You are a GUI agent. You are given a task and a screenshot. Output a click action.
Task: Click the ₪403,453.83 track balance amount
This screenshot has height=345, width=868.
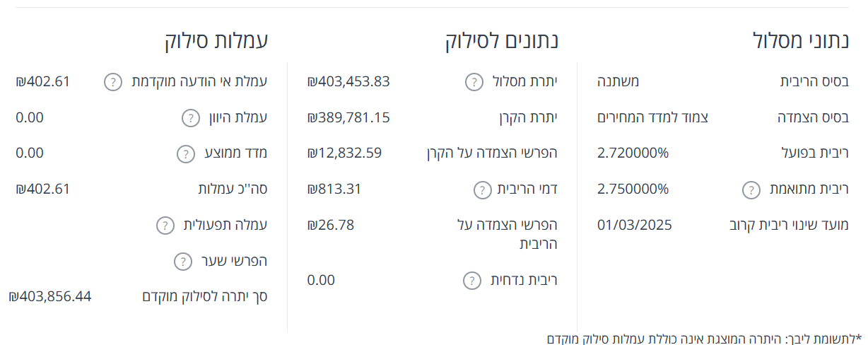[x=348, y=81]
